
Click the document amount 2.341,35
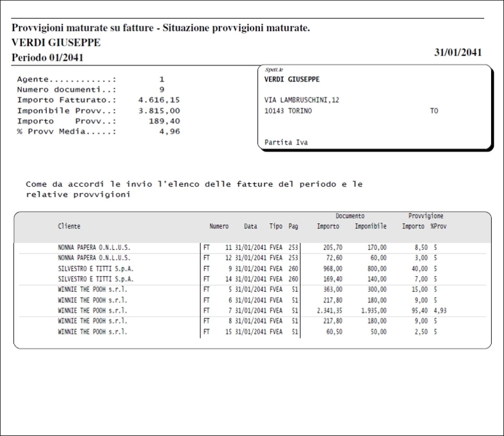point(330,311)
